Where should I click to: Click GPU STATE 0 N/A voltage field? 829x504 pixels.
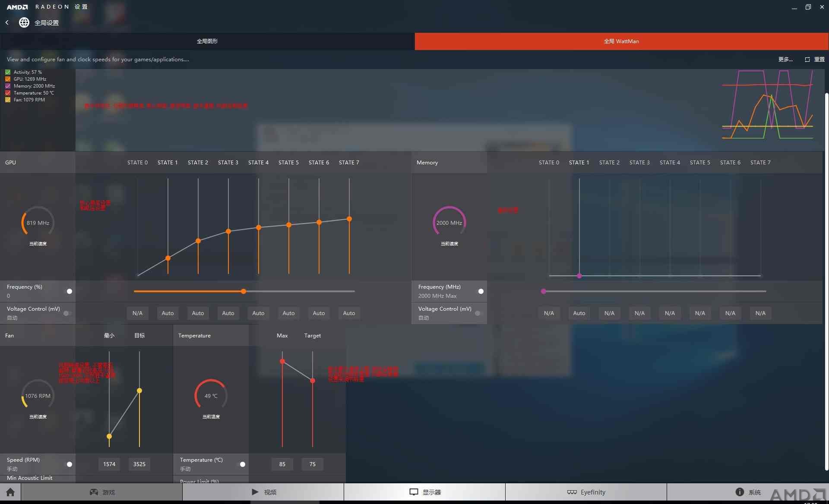coord(137,313)
